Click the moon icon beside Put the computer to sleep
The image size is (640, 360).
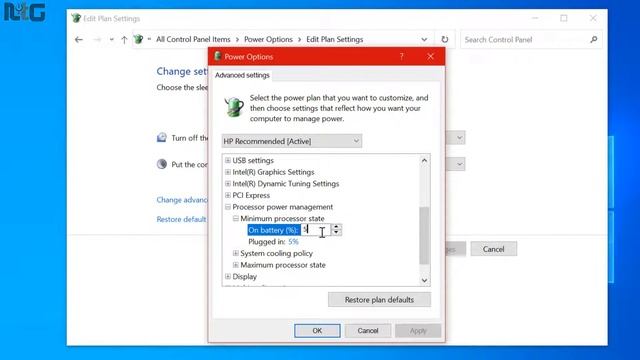coord(162,164)
